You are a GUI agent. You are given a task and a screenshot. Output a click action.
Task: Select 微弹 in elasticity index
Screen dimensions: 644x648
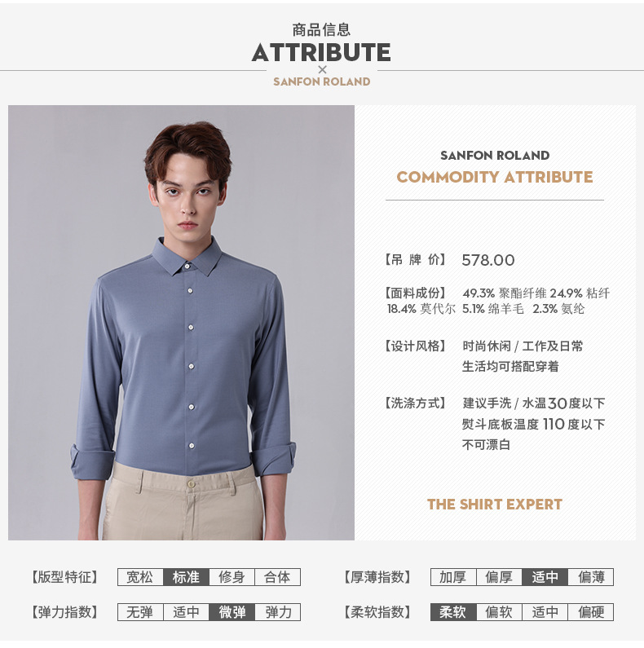tap(232, 612)
